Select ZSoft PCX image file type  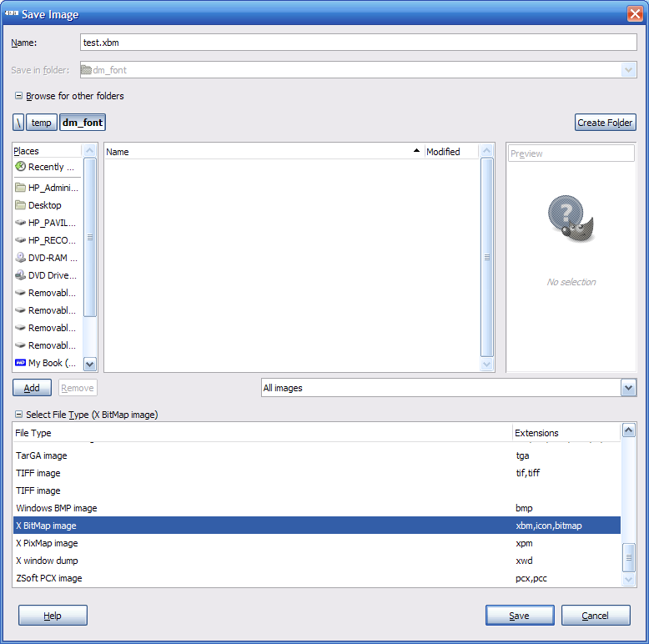(317, 578)
